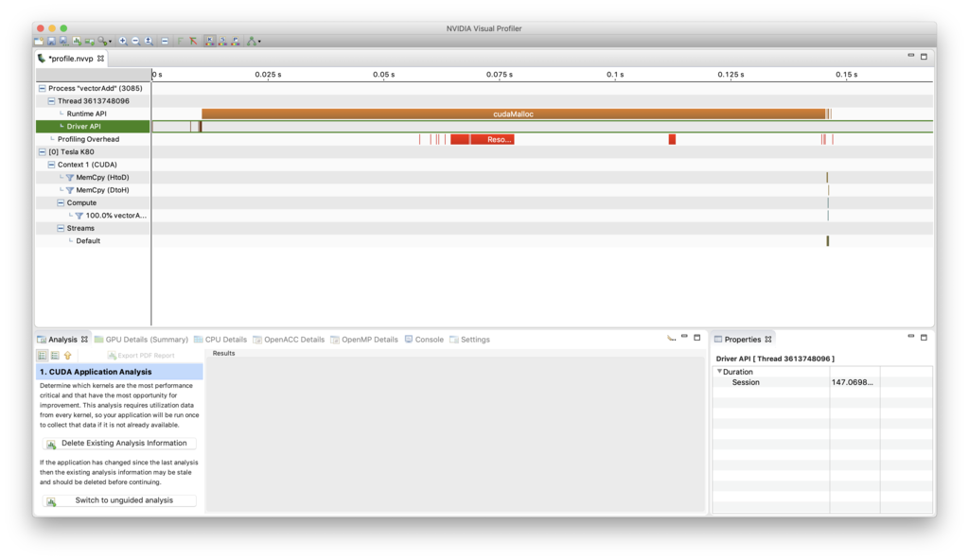This screenshot has height=560, width=969.
Task: Open the dependency analysis tree icon
Action: (x=251, y=42)
